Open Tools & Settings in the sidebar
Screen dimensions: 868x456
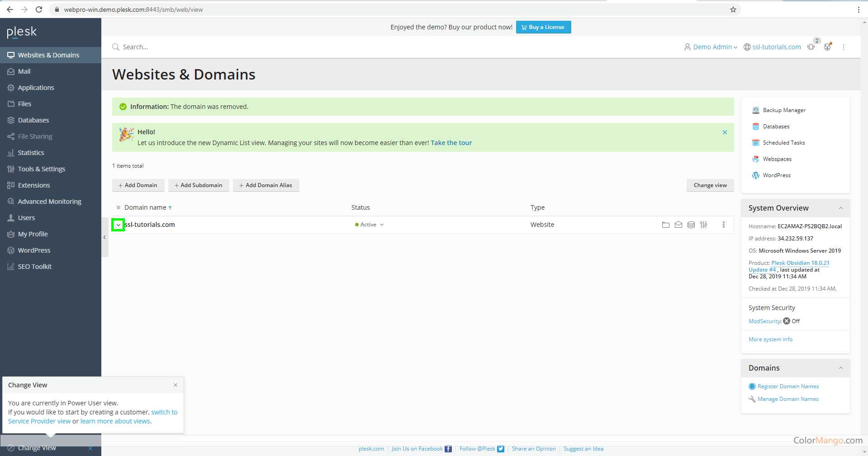(41, 169)
